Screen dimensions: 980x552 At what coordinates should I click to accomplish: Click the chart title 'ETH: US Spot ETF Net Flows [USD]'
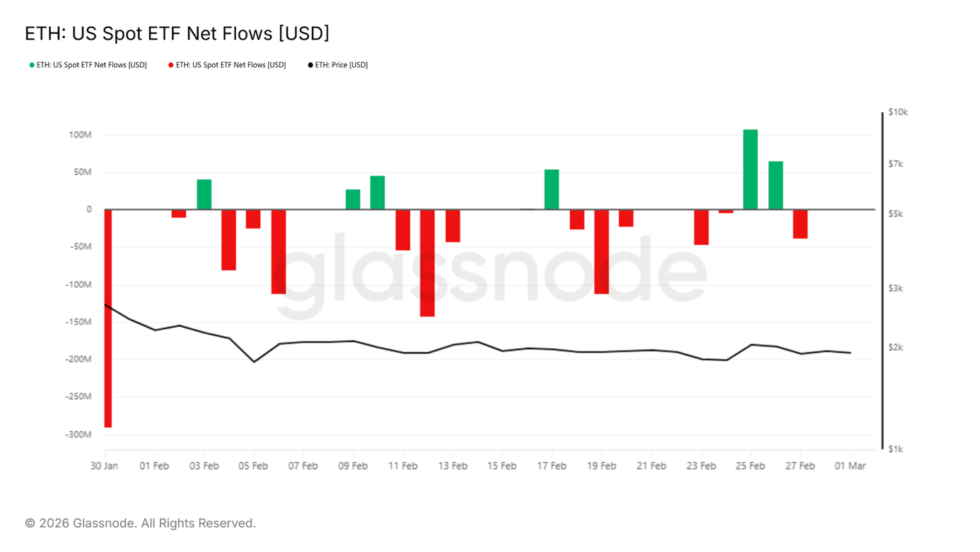point(177,33)
